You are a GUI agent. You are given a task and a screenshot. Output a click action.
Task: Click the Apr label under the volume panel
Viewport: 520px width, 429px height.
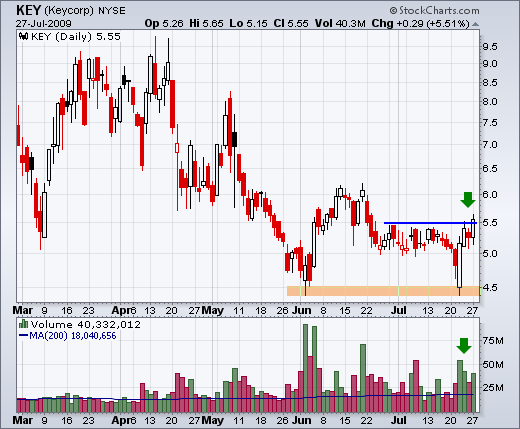(121, 421)
